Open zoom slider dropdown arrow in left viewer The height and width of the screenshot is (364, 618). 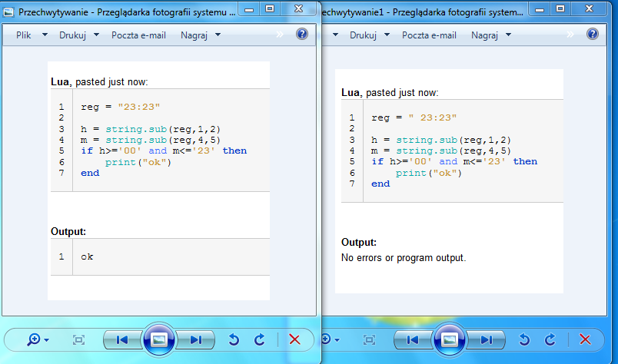(x=47, y=339)
